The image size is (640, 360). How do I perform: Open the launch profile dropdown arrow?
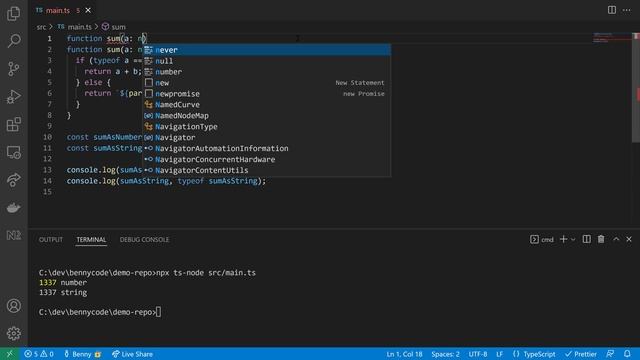click(x=573, y=240)
